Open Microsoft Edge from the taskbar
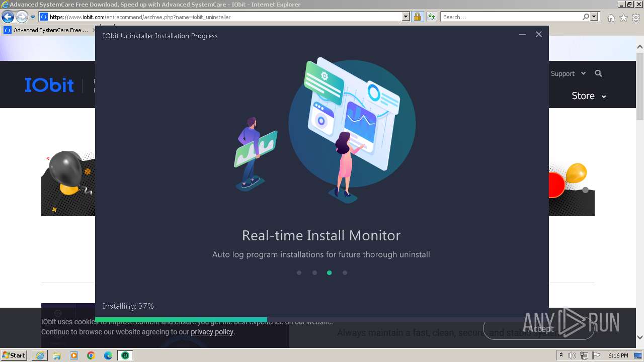The image size is (644, 362). coord(108,355)
